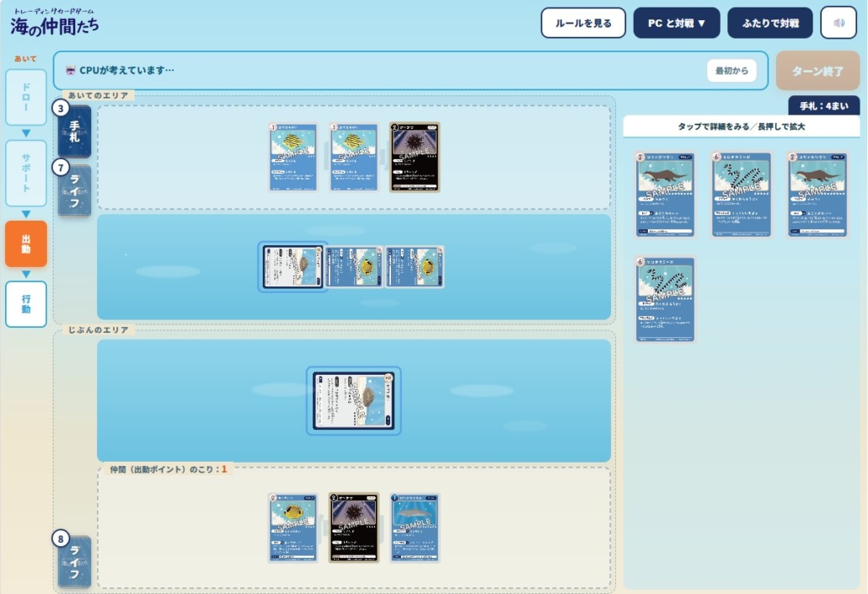Select the 行動 phase step

click(x=26, y=304)
